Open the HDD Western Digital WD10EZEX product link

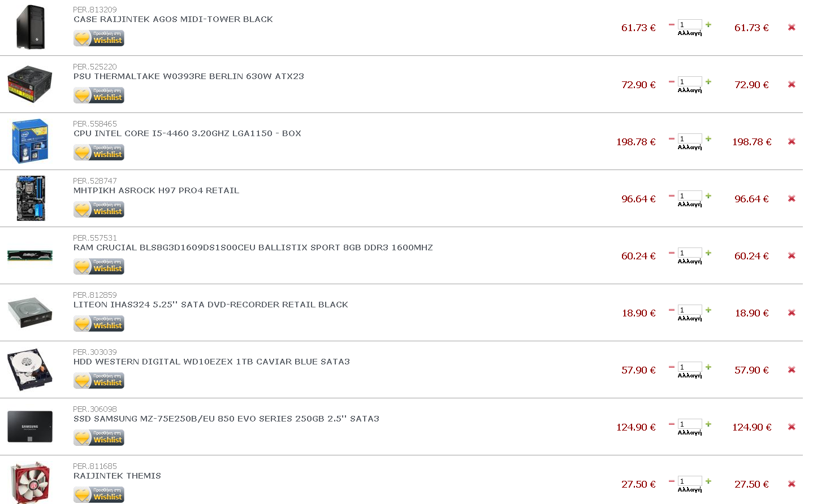(x=211, y=362)
